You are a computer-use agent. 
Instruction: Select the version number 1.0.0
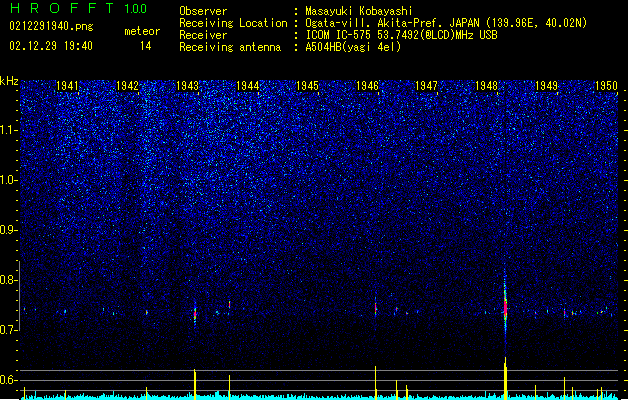136,9
